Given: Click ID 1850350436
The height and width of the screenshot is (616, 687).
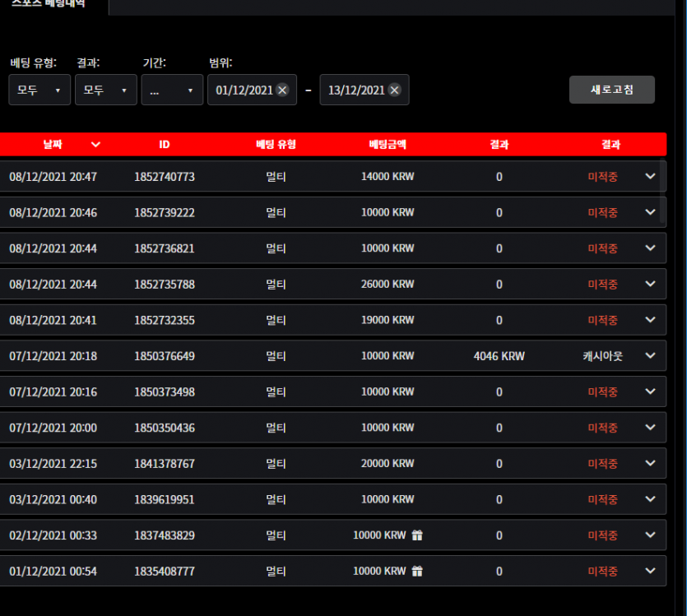Looking at the screenshot, I should tap(165, 428).
